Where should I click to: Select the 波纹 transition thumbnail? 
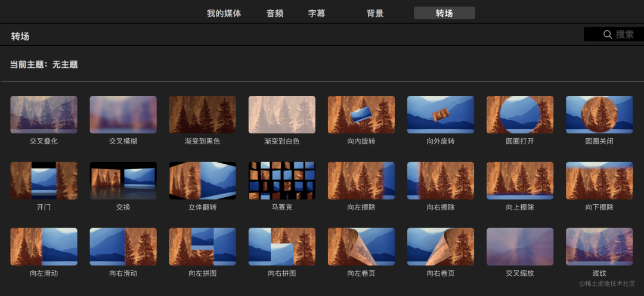599,247
